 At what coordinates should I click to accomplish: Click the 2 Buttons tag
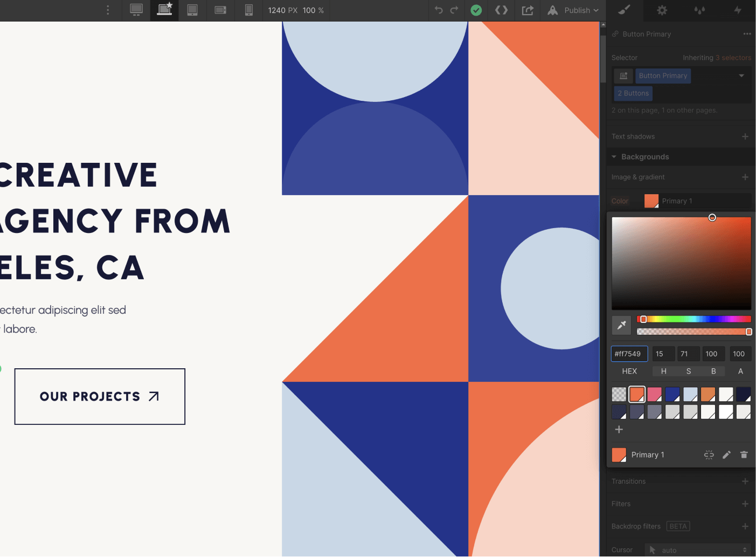(x=633, y=93)
